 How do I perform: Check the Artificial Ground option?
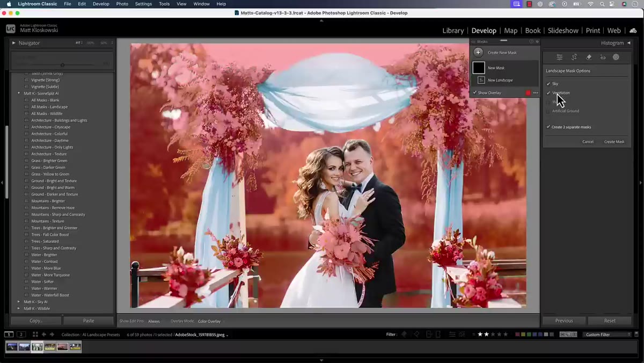pos(548,111)
